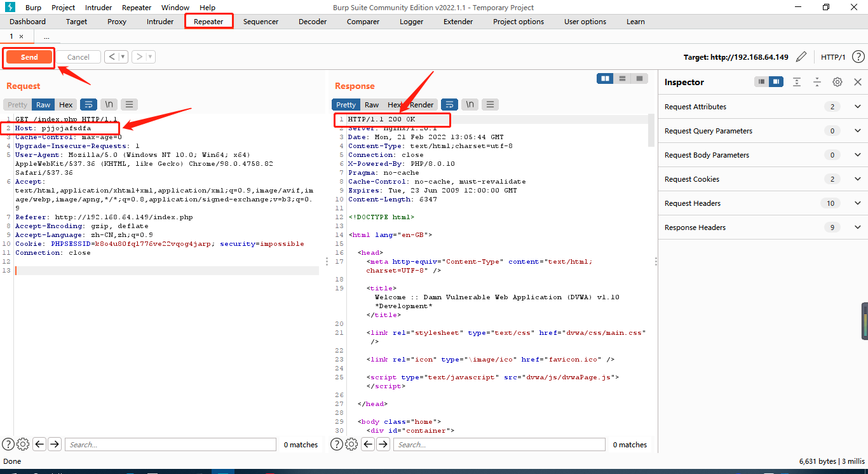Screen dimensions: 868x474
Task: Open the Burp menu
Action: coord(34,8)
